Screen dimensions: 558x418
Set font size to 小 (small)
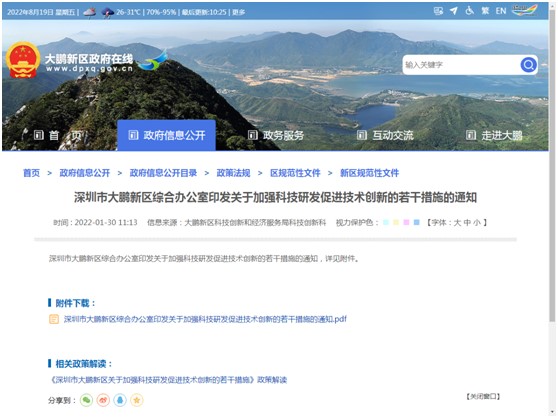pos(477,223)
